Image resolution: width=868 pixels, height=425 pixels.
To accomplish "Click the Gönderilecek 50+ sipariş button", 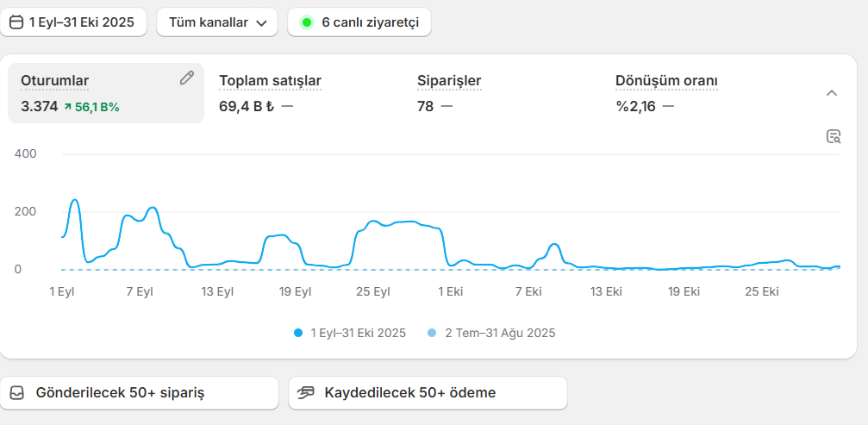I will click(x=140, y=393).
